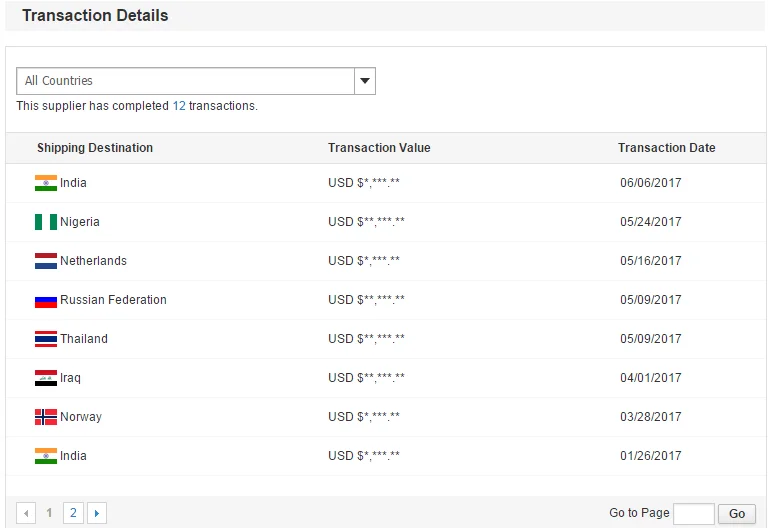The width and height of the screenshot is (773, 528).
Task: Focus the Go to Page input field
Action: click(x=694, y=514)
